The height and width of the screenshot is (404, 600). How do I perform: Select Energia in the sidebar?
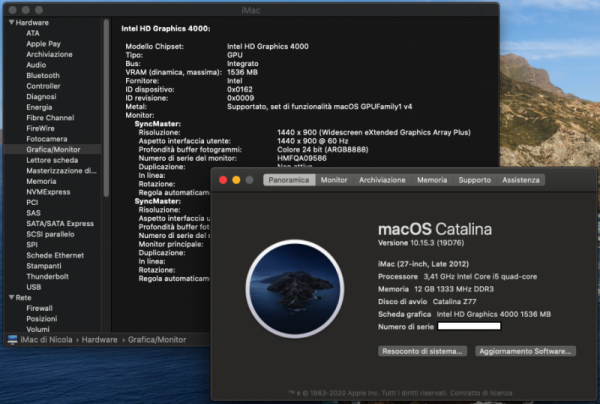tap(39, 107)
